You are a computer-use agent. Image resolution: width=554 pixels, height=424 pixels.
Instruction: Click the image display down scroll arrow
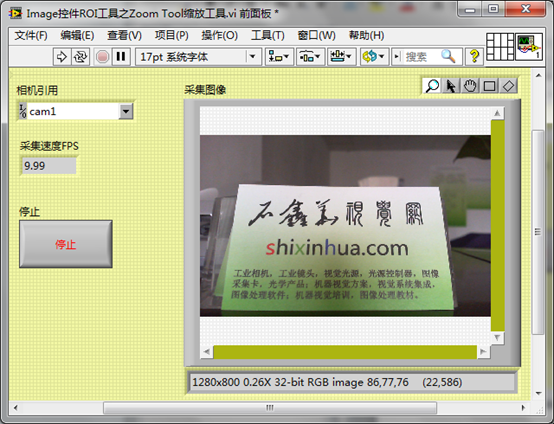click(x=497, y=338)
